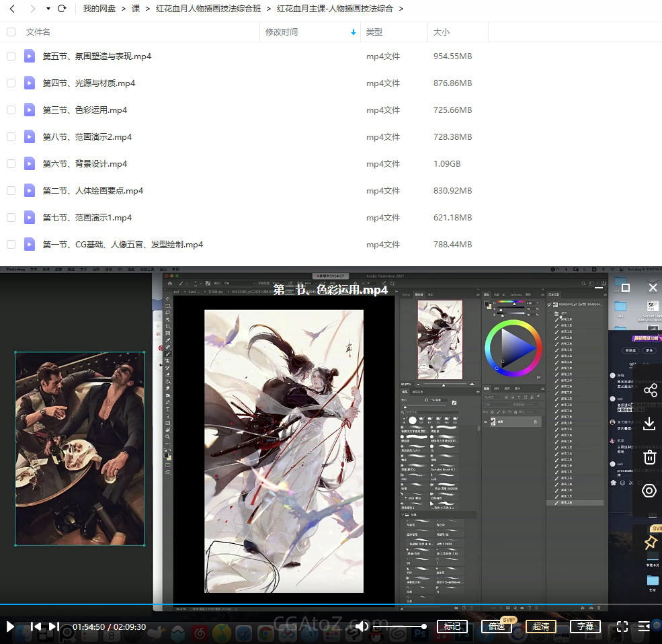Viewport: 662px width, 644px height.
Task: Open player settings hexagon icon
Action: (649, 491)
